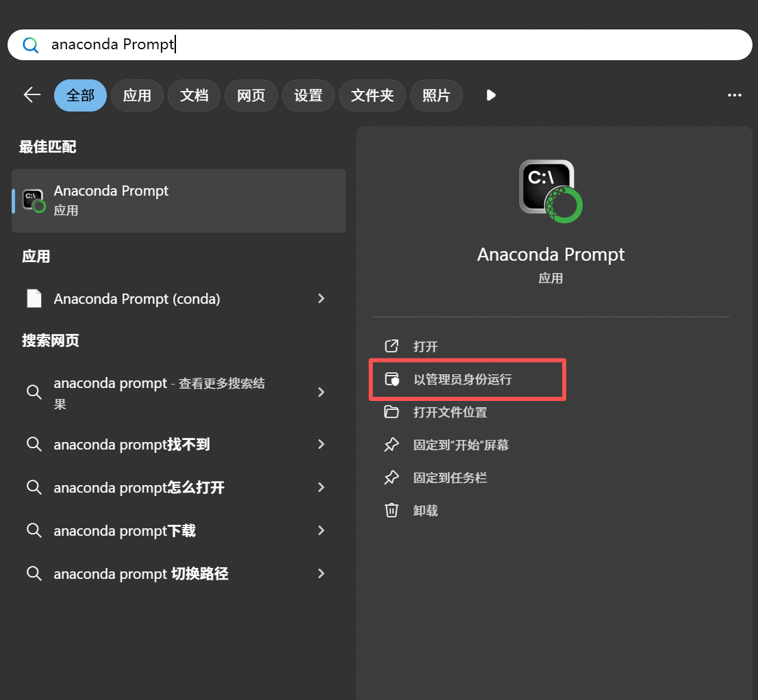Expand Anaconda Prompt (conda) chevron
Screen dimensions: 758x700
point(321,298)
